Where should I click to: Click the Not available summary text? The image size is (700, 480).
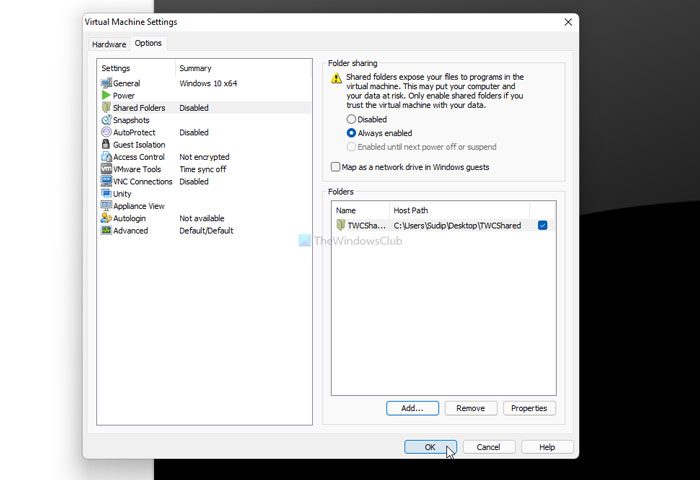point(202,218)
